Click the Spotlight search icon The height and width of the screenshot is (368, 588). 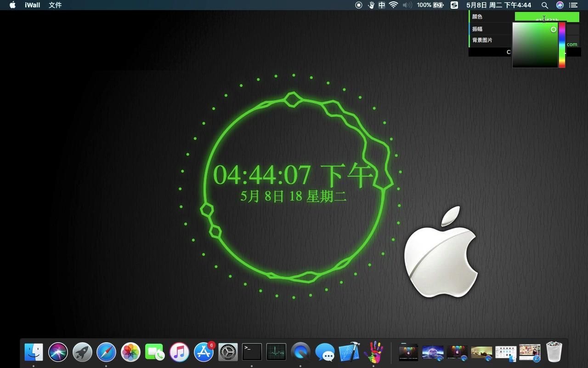(544, 5)
